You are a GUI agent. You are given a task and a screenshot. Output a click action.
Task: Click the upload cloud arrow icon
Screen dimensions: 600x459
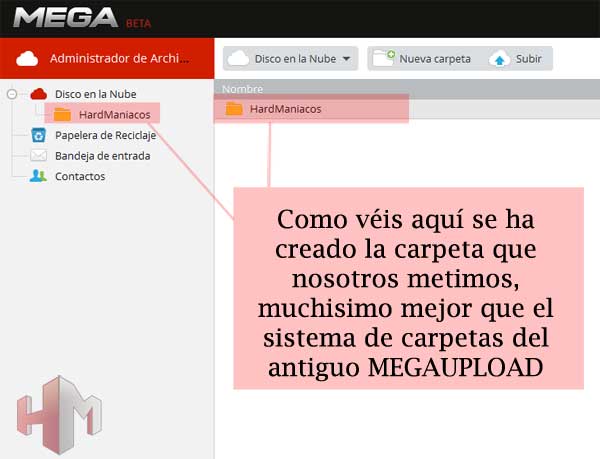pyautogui.click(x=499, y=59)
